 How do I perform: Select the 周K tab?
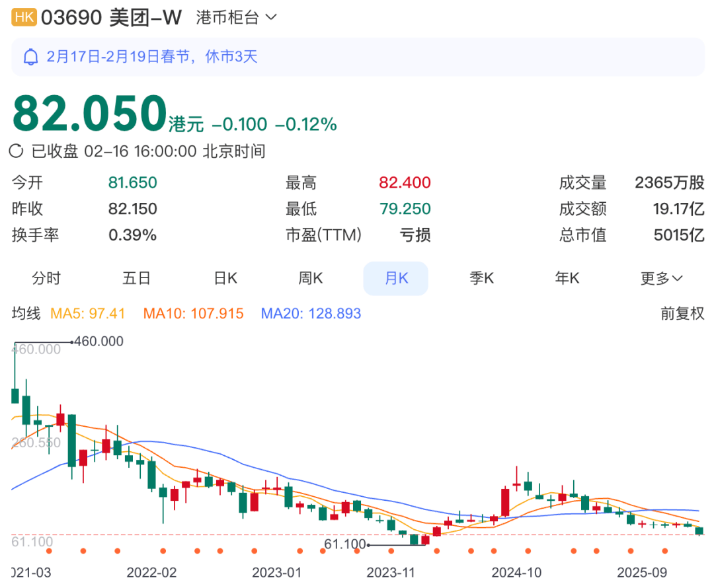pos(310,278)
